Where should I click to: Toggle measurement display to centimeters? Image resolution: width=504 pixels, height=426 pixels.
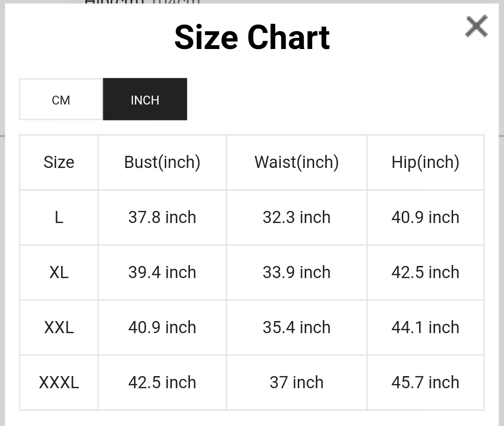click(x=61, y=99)
